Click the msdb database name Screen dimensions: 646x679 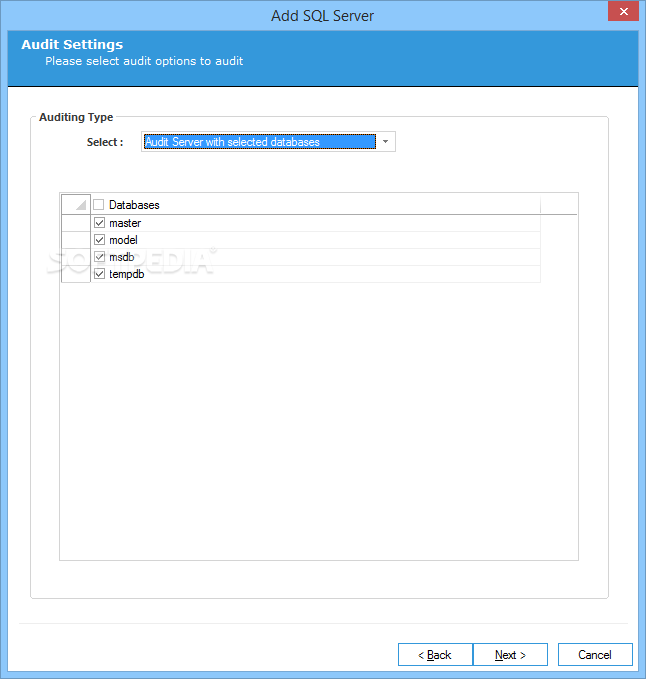point(122,257)
